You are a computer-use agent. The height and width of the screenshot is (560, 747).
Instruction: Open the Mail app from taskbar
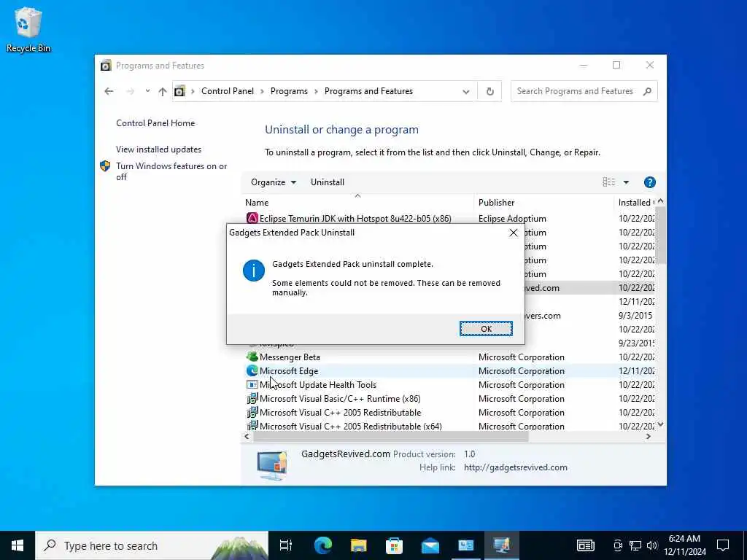tap(430, 545)
